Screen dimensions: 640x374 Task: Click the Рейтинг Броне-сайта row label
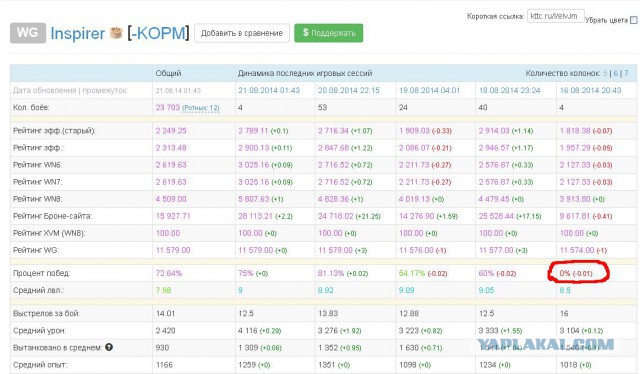pyautogui.click(x=52, y=216)
